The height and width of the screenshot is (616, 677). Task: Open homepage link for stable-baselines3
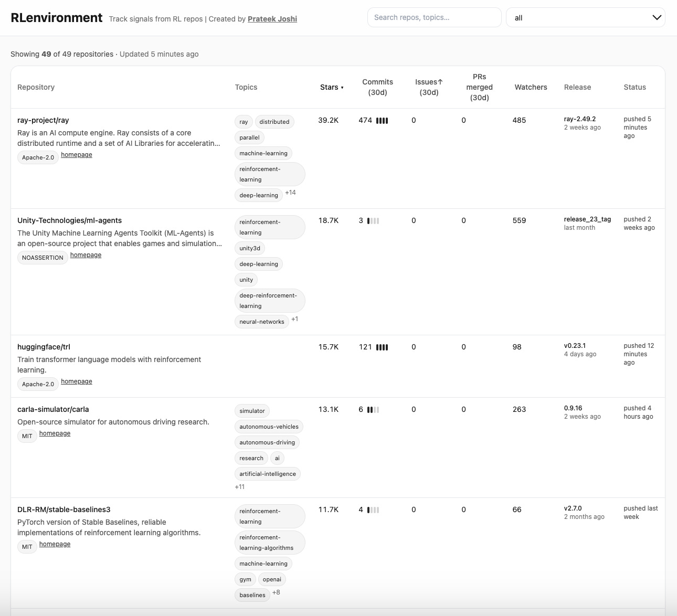tap(55, 544)
